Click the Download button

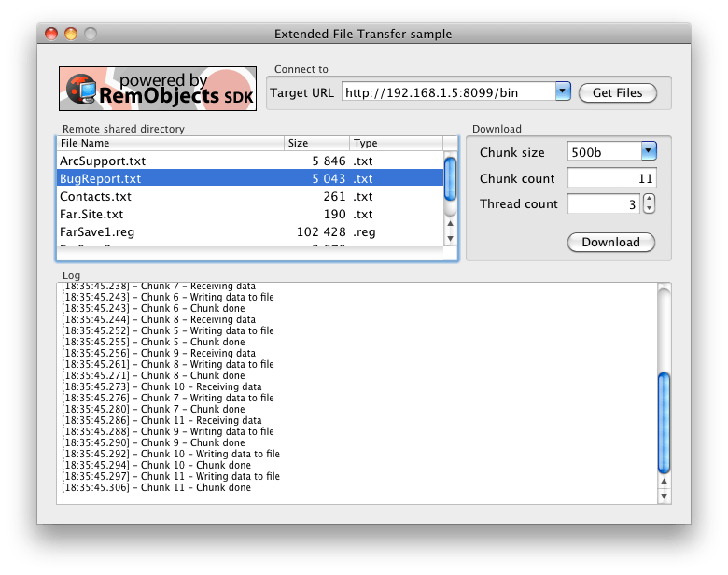coord(611,243)
